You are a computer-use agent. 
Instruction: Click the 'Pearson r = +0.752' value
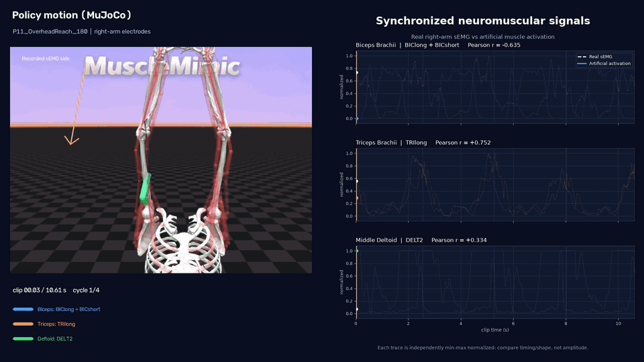tap(463, 143)
